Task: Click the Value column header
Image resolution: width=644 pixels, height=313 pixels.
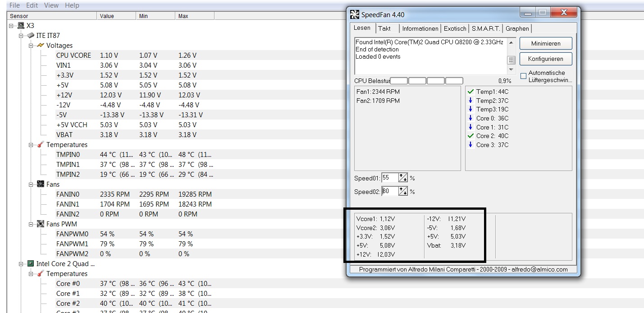Action: (x=116, y=16)
